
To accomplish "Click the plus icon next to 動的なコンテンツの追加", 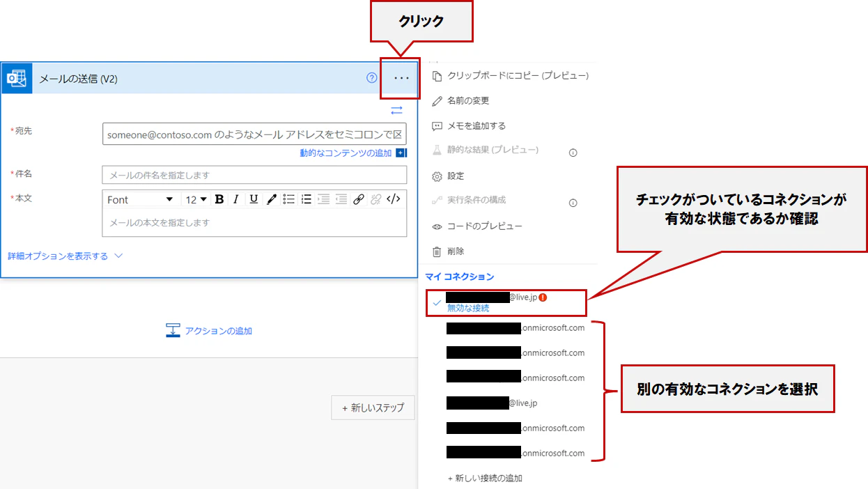I will [401, 153].
